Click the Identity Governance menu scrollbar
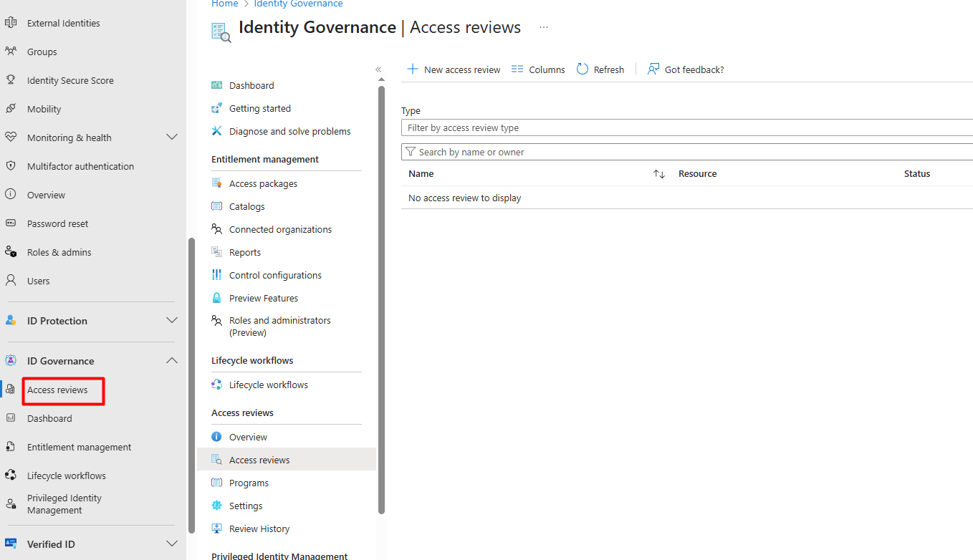 tap(381, 299)
